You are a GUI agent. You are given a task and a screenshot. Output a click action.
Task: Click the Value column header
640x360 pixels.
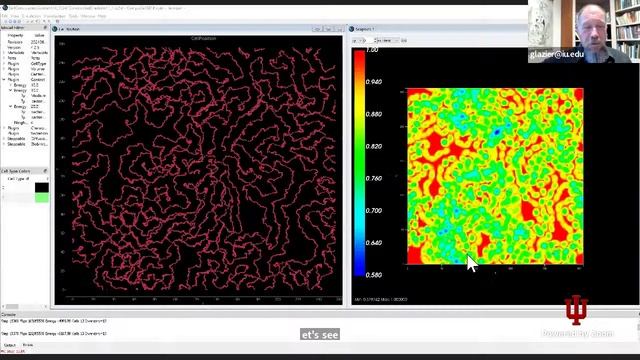(40, 36)
